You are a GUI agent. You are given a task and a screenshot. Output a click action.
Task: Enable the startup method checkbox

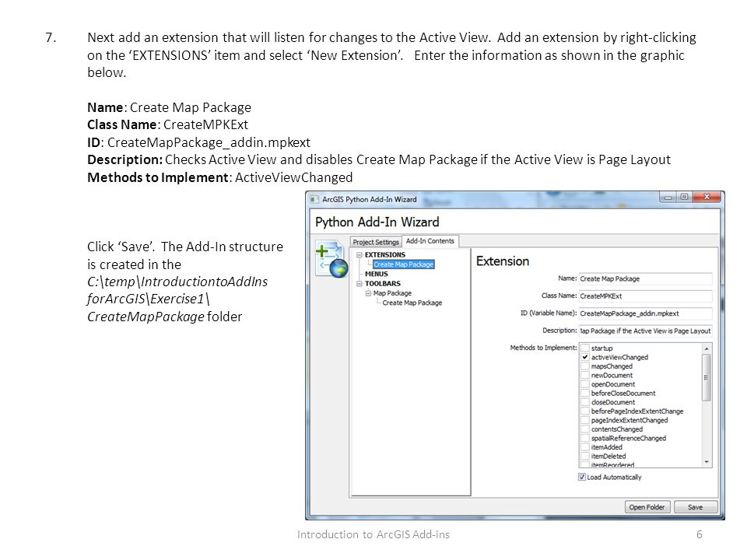[585, 348]
